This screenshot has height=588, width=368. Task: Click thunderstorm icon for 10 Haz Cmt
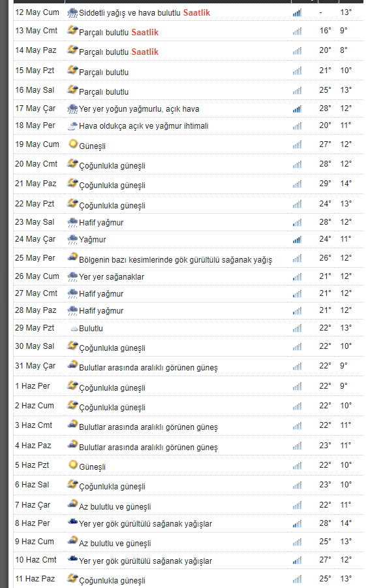coord(72,559)
